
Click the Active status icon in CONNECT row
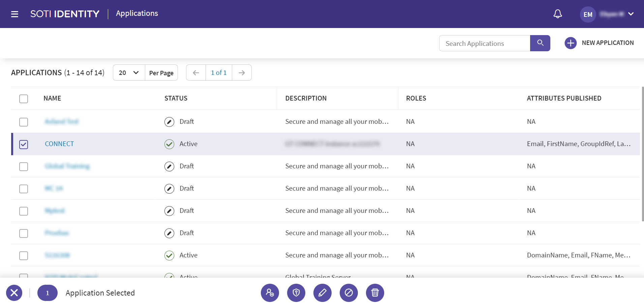click(x=169, y=144)
